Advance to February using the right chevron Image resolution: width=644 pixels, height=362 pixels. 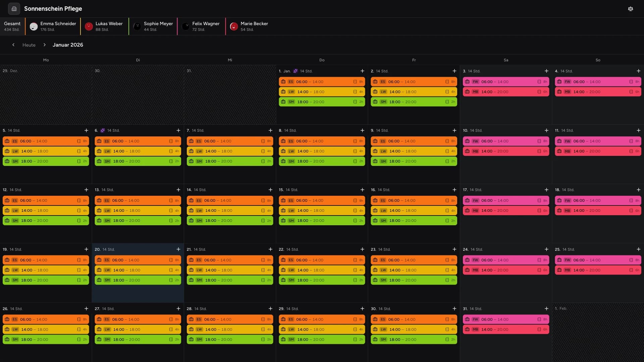[45, 45]
